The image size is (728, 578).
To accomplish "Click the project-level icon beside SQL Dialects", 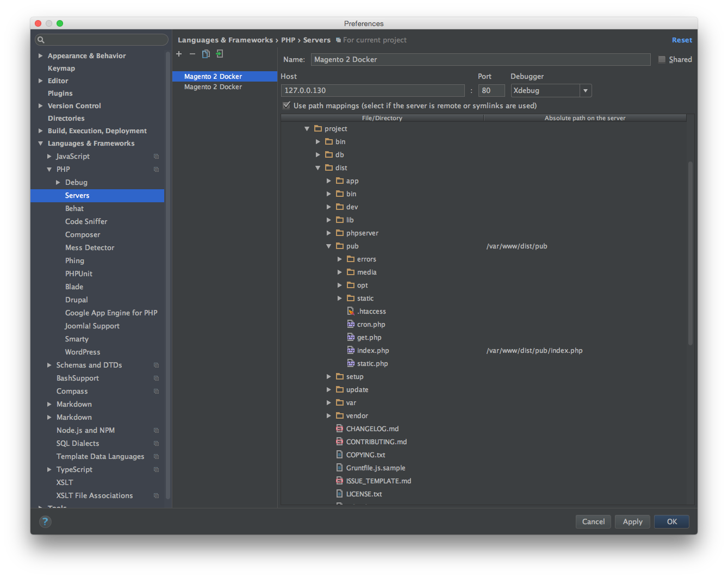I will click(x=156, y=444).
